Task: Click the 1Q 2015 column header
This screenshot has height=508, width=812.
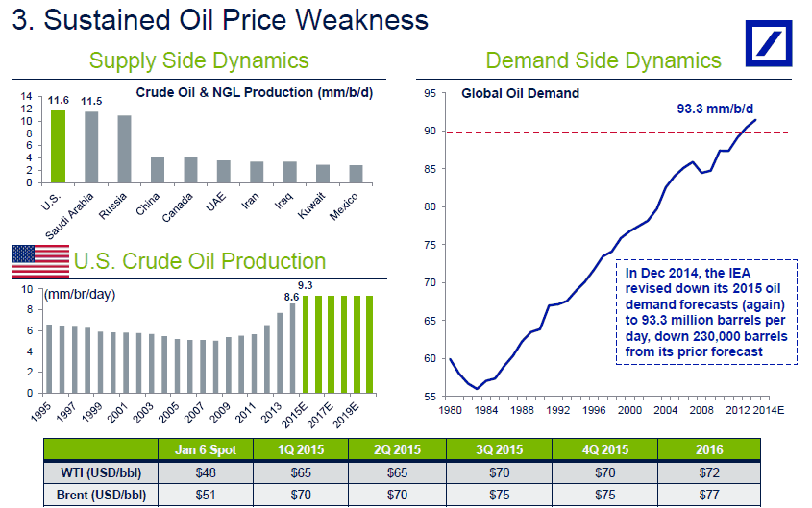Action: click(301, 449)
